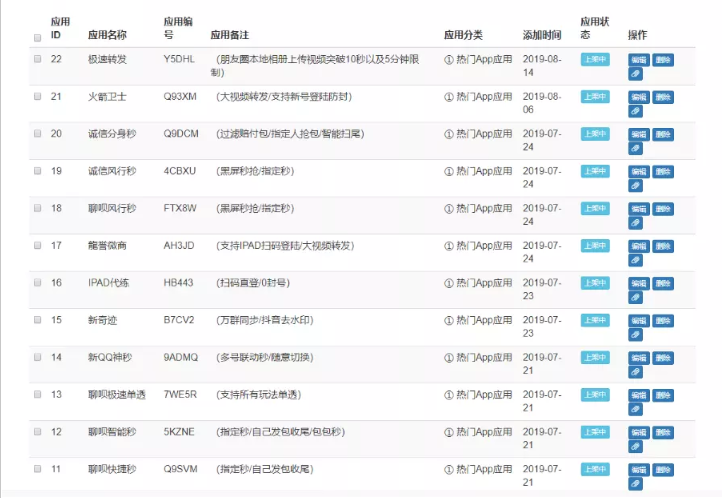The height and width of the screenshot is (498, 724).
Task: Click the link icon for 诚信分身秒 row
Action: point(635,148)
